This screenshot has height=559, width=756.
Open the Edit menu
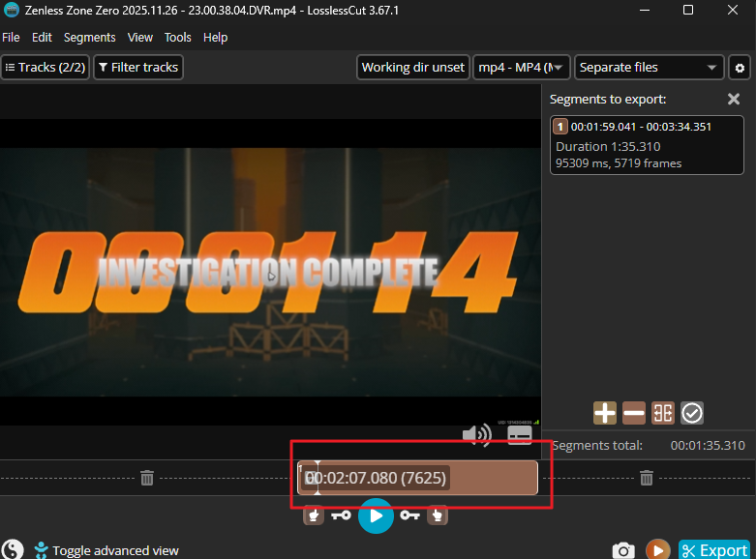point(42,38)
